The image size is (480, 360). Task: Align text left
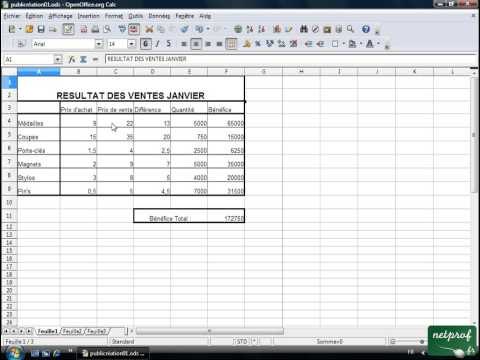[x=184, y=44]
